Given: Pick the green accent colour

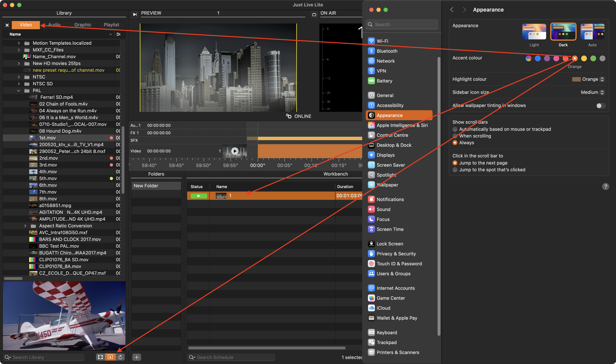Looking at the screenshot, I should 593,58.
